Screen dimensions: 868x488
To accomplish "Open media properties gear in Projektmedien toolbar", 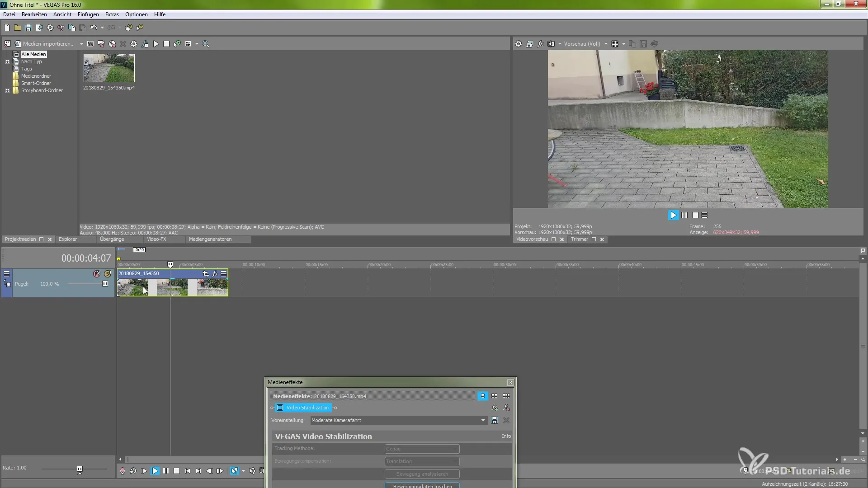I will (x=134, y=44).
